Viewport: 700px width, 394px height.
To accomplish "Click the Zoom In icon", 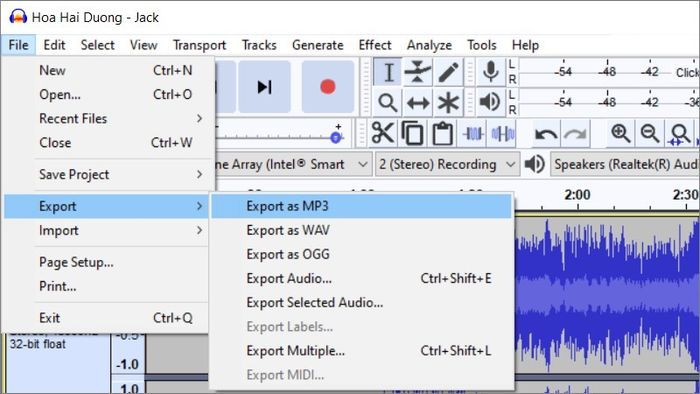I will click(621, 133).
